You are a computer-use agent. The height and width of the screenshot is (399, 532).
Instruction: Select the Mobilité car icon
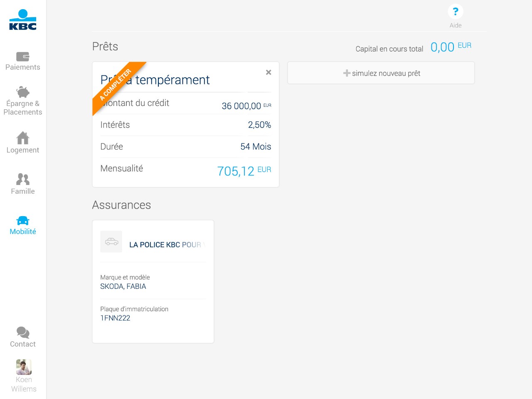23,221
